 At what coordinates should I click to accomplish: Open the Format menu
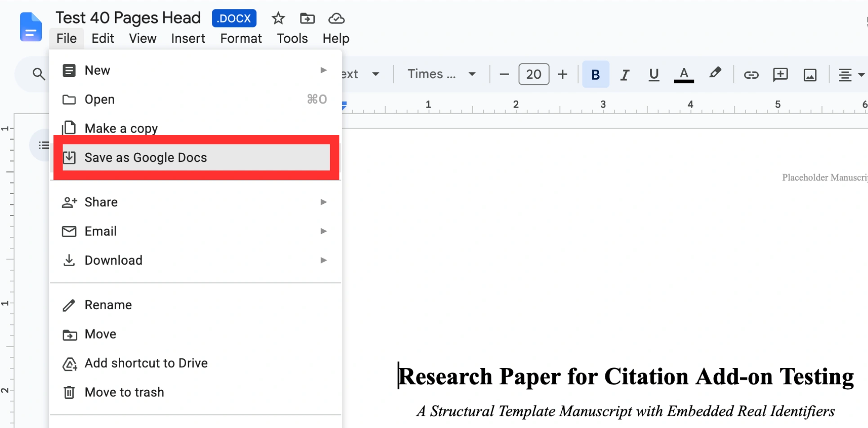pos(241,39)
